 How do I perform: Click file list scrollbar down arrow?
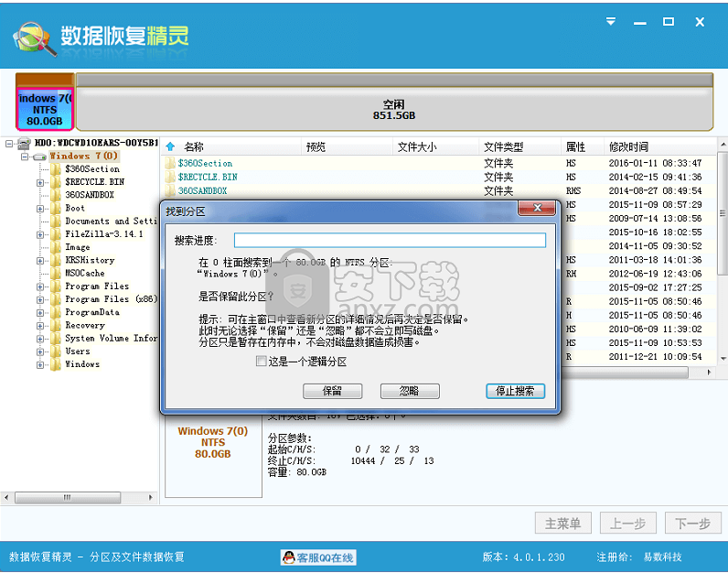click(723, 359)
